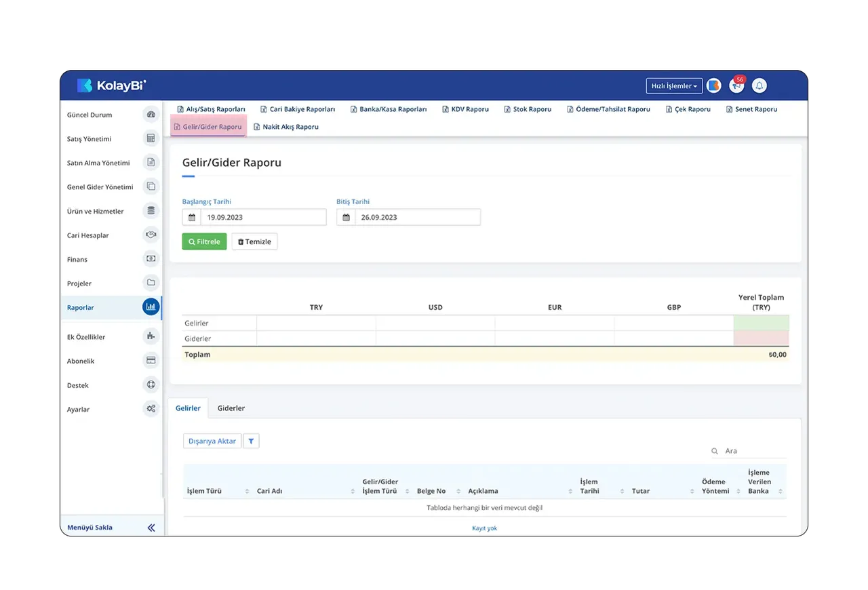The image size is (868, 590).
Task: Open Senet Raporu
Action: (751, 109)
